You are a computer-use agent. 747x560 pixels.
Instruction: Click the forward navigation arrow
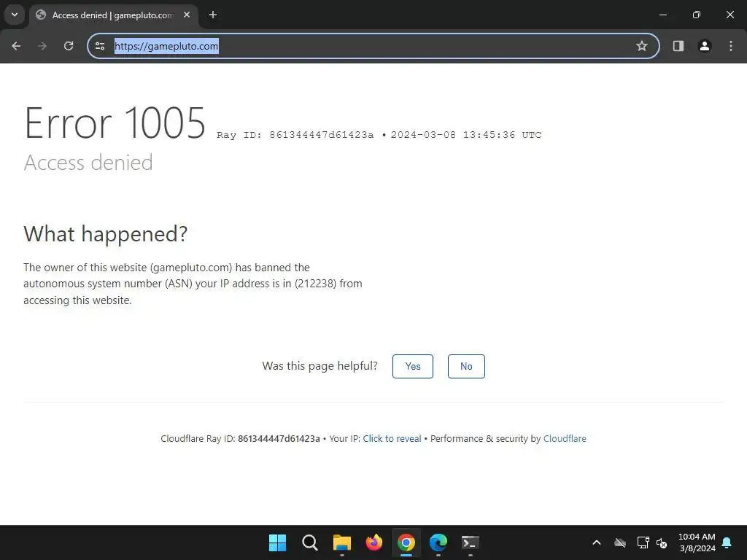(x=42, y=46)
